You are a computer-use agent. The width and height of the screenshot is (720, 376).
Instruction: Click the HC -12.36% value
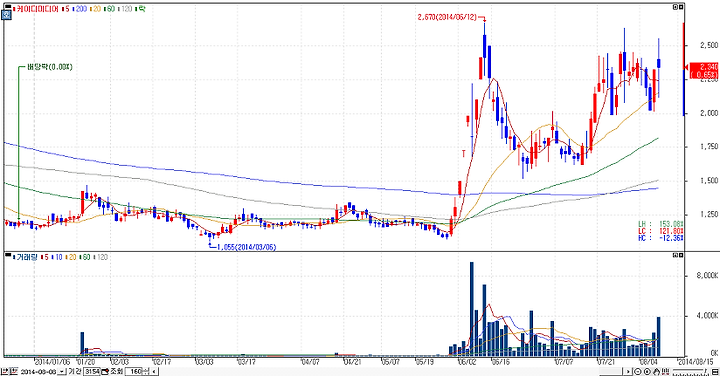(671, 237)
